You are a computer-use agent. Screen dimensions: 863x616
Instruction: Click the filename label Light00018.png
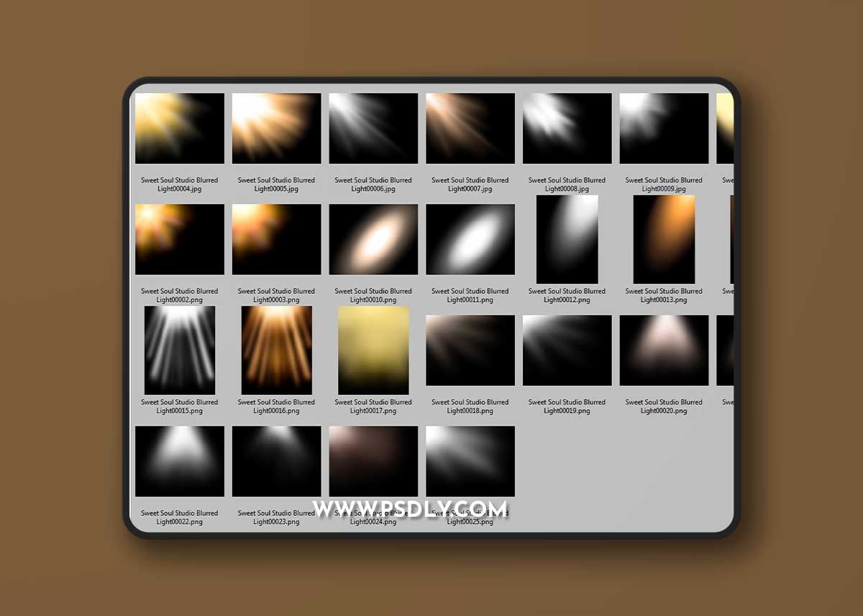click(x=470, y=406)
